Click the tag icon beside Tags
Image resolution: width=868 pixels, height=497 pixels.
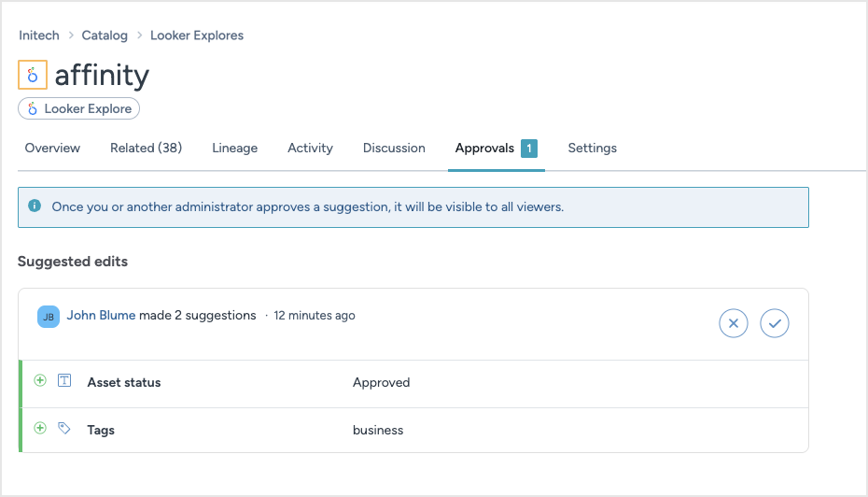point(64,428)
